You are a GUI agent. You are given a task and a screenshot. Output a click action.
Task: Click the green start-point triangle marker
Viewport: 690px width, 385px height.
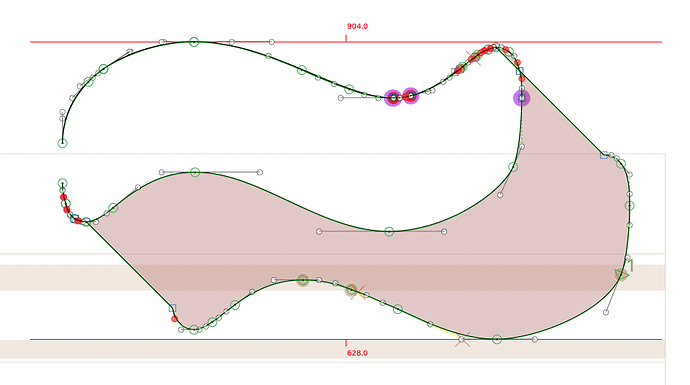(621, 275)
